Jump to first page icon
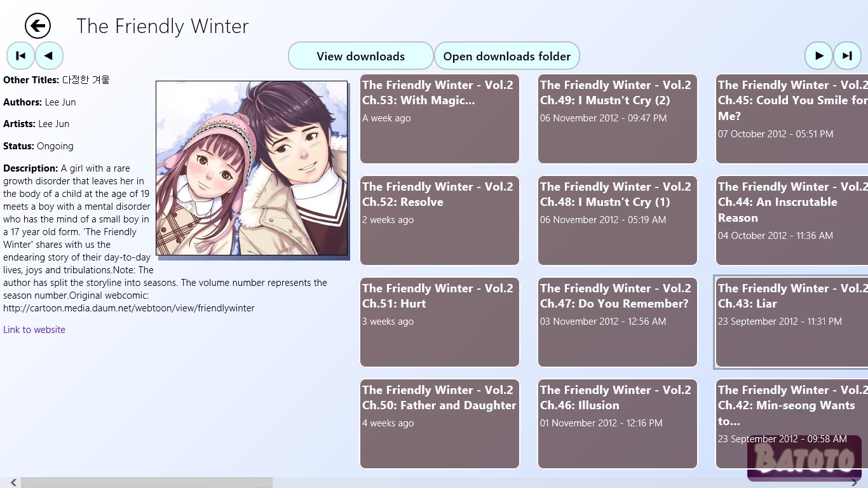This screenshot has height=488, width=868. tap(20, 56)
